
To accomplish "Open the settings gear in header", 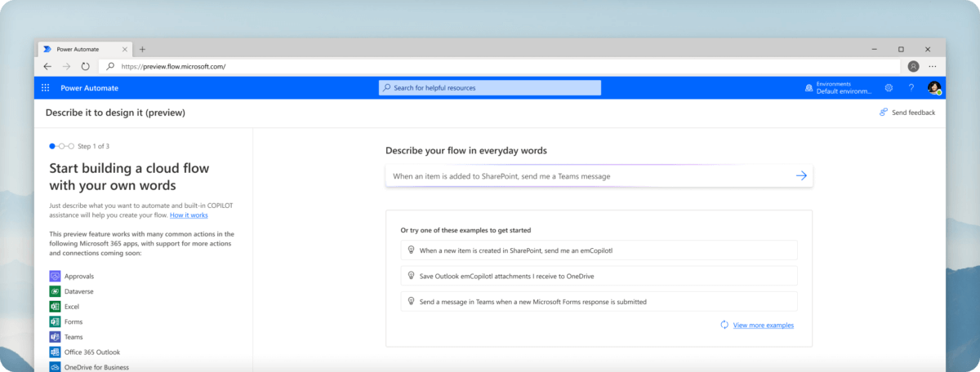I will pyautogui.click(x=889, y=88).
